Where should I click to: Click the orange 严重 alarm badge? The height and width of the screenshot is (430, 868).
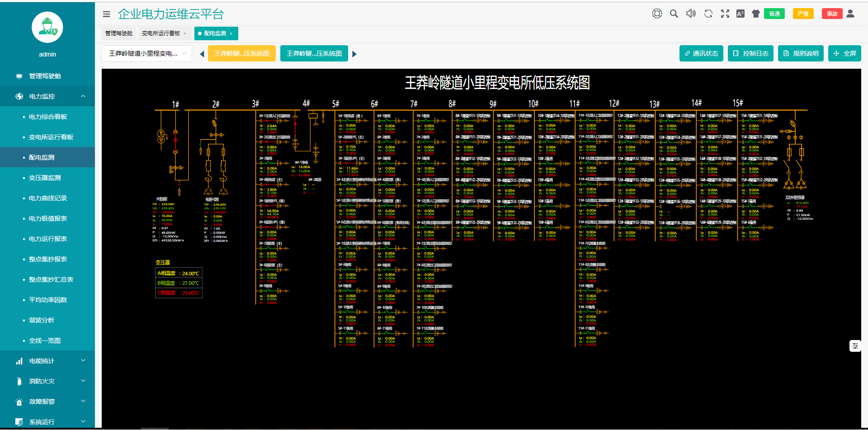point(803,14)
